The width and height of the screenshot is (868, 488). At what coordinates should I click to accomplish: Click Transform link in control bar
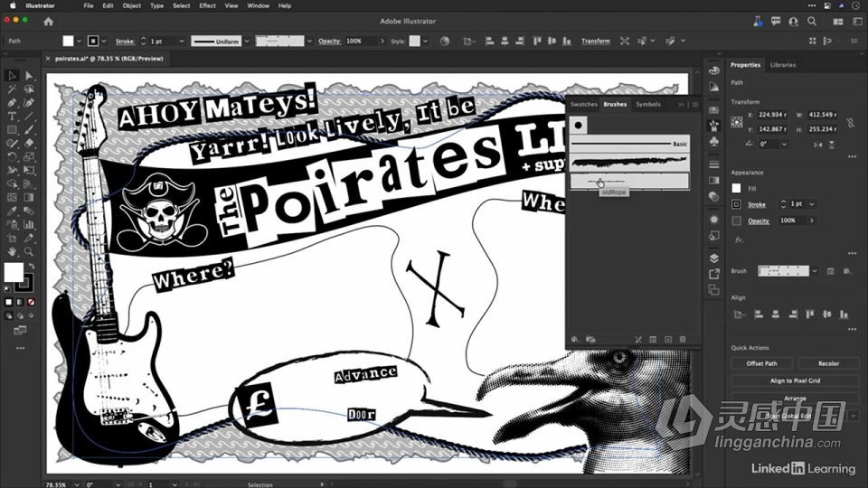pos(596,41)
